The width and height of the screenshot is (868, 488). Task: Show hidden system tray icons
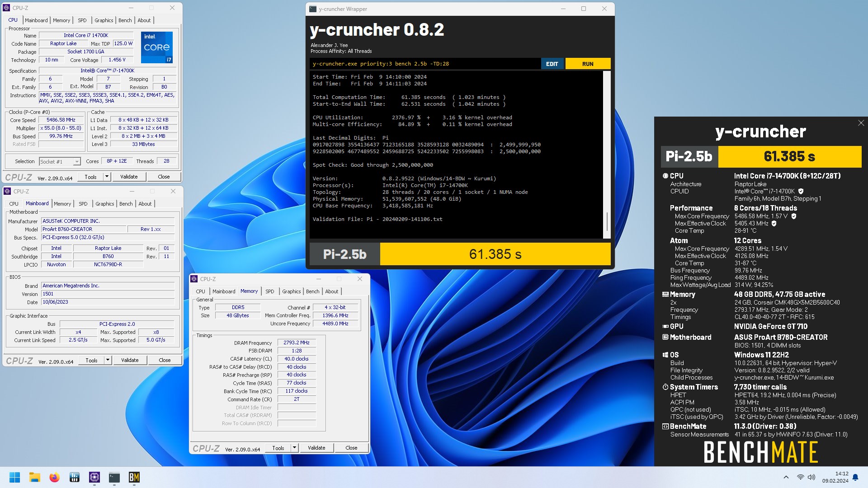coord(786,477)
